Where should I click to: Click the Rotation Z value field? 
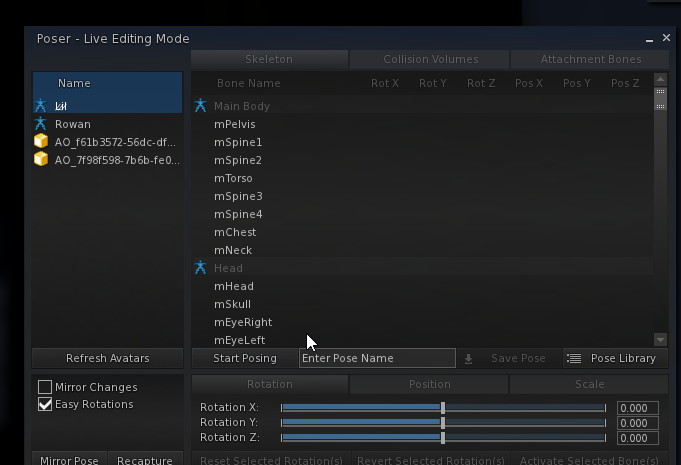pyautogui.click(x=638, y=438)
